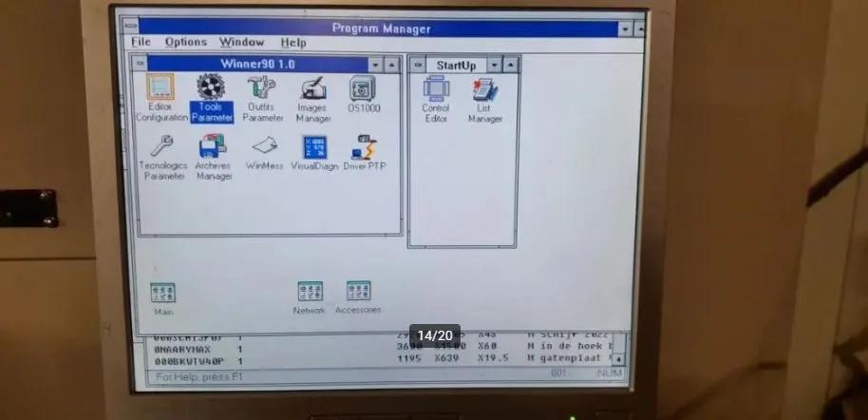Restore the Accessories program group icon
Screen dimensions: 868x420
click(x=358, y=291)
